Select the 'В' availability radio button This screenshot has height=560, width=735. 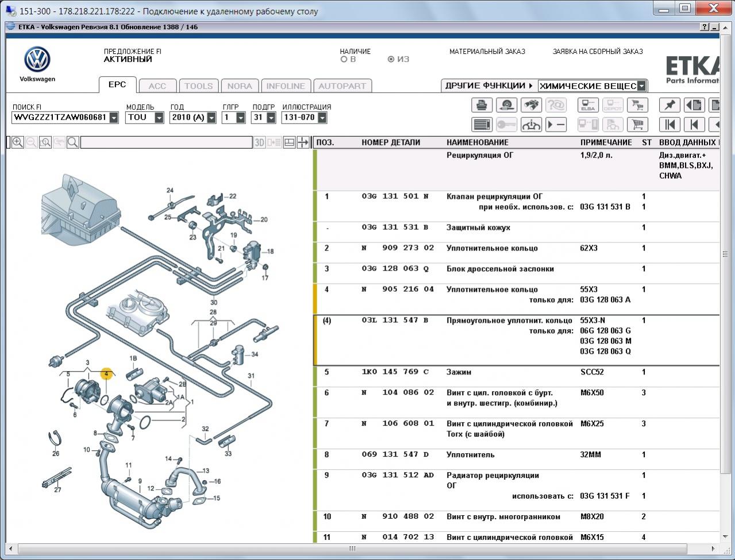tap(344, 59)
